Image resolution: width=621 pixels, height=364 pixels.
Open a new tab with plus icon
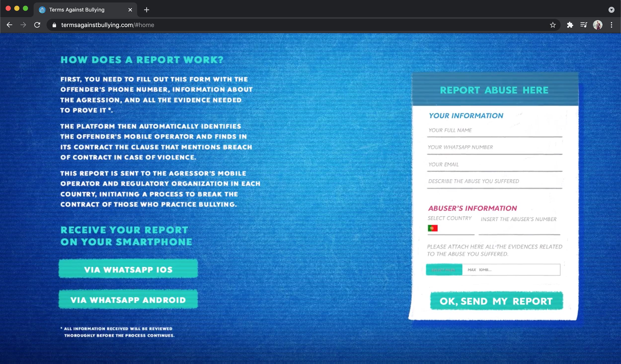click(x=147, y=10)
